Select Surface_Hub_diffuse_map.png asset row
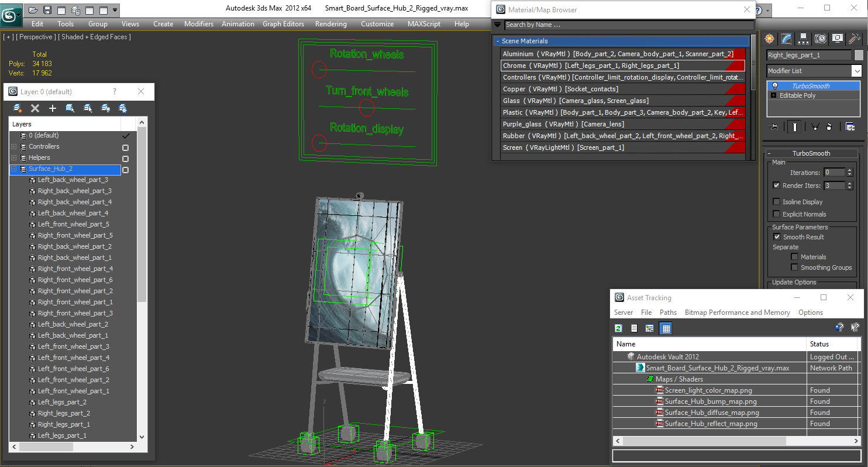Image resolution: width=868 pixels, height=467 pixels. [x=737, y=413]
